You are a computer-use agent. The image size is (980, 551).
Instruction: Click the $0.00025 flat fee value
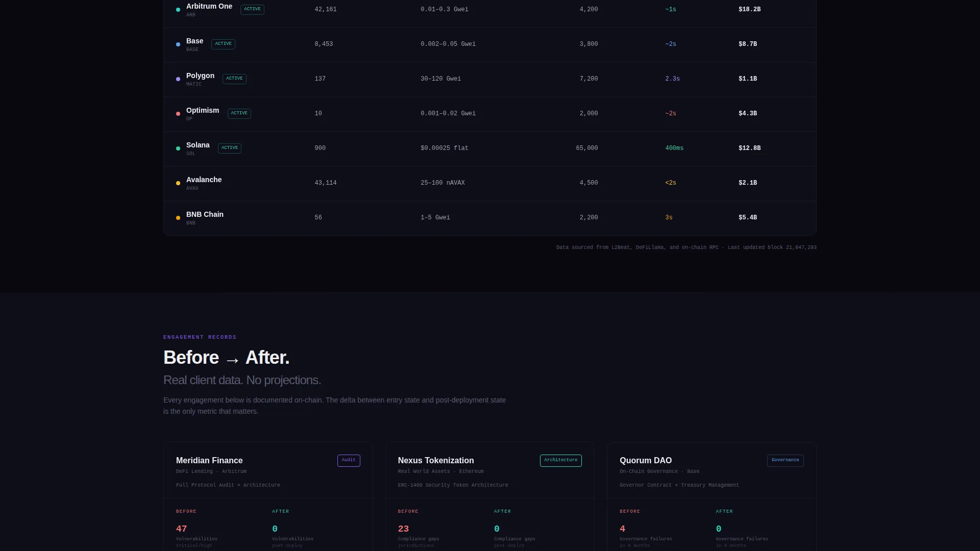coord(444,148)
